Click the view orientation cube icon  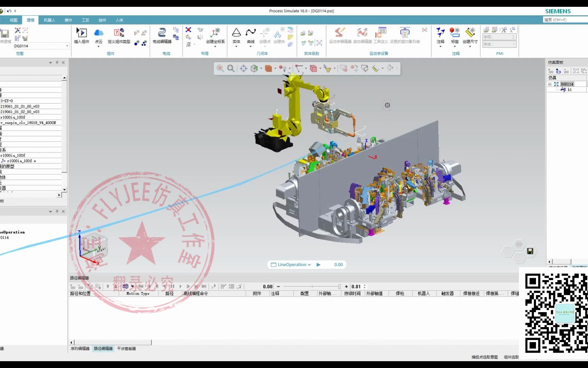254,68
